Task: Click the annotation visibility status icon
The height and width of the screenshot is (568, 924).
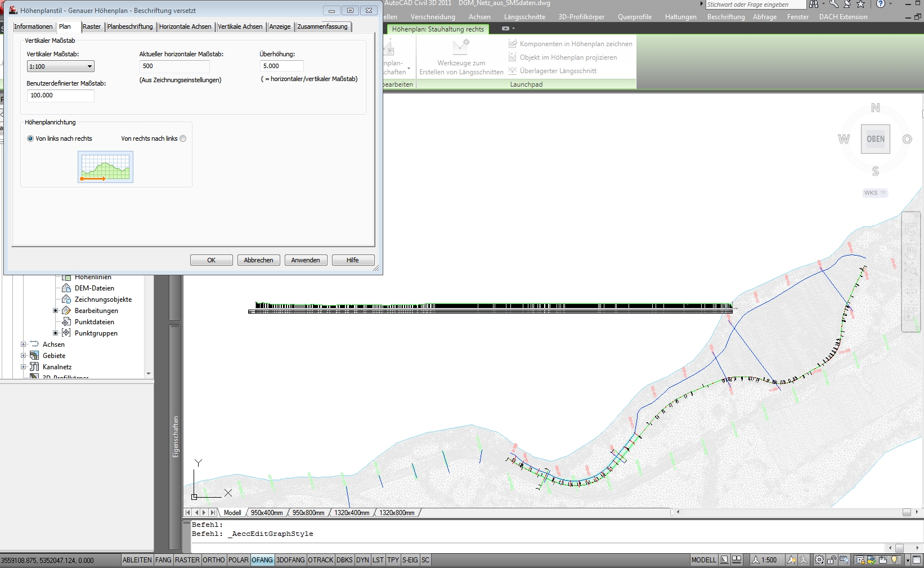Action: tap(791, 560)
